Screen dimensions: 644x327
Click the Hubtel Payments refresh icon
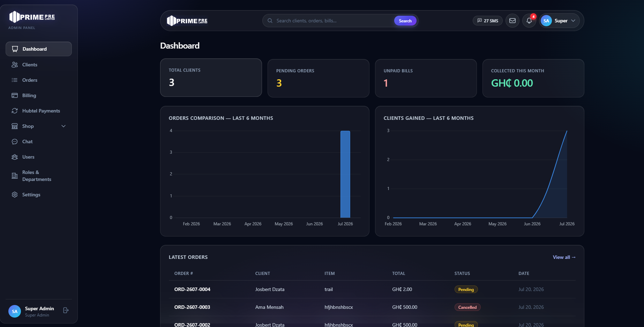coord(15,111)
